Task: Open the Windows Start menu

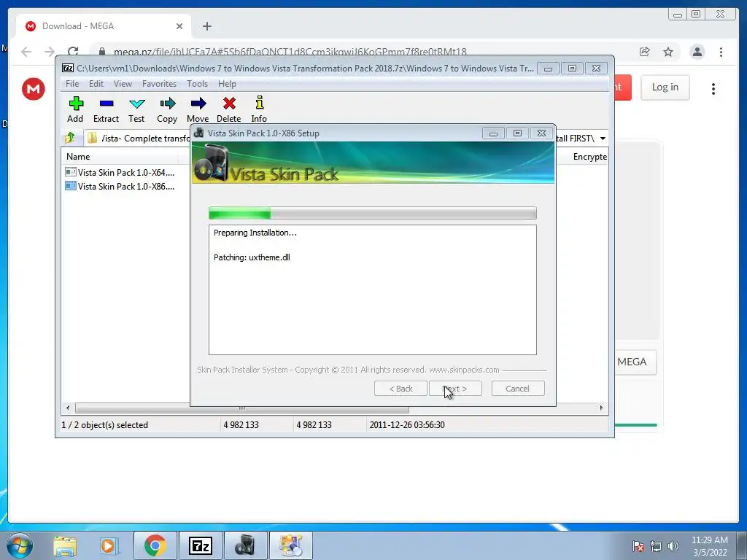Action: point(20,545)
